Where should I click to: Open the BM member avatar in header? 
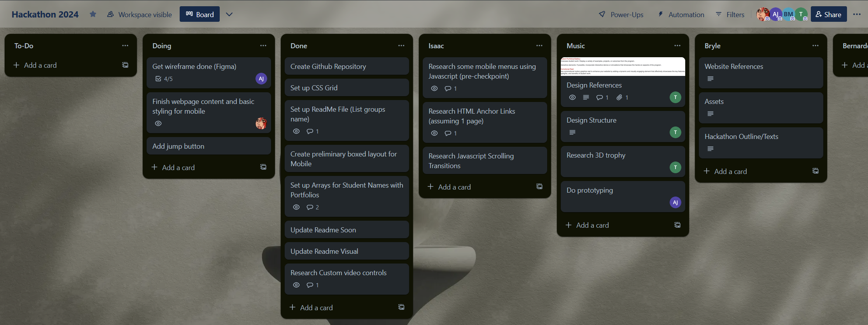click(x=788, y=14)
